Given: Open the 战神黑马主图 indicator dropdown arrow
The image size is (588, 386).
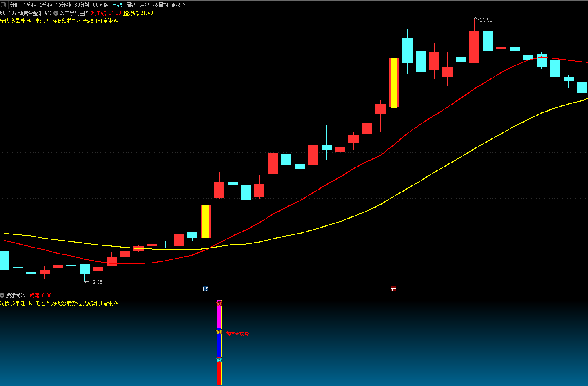Looking at the screenshot, I should point(56,13).
